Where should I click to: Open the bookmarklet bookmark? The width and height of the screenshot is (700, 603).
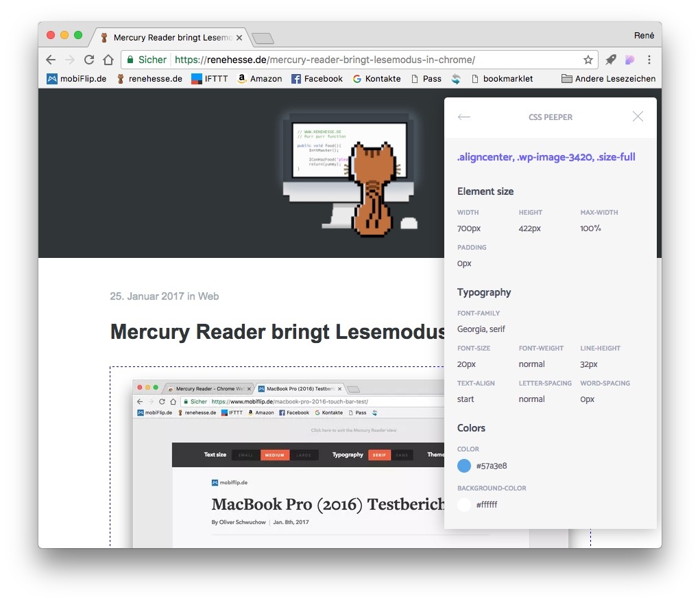coord(503,79)
